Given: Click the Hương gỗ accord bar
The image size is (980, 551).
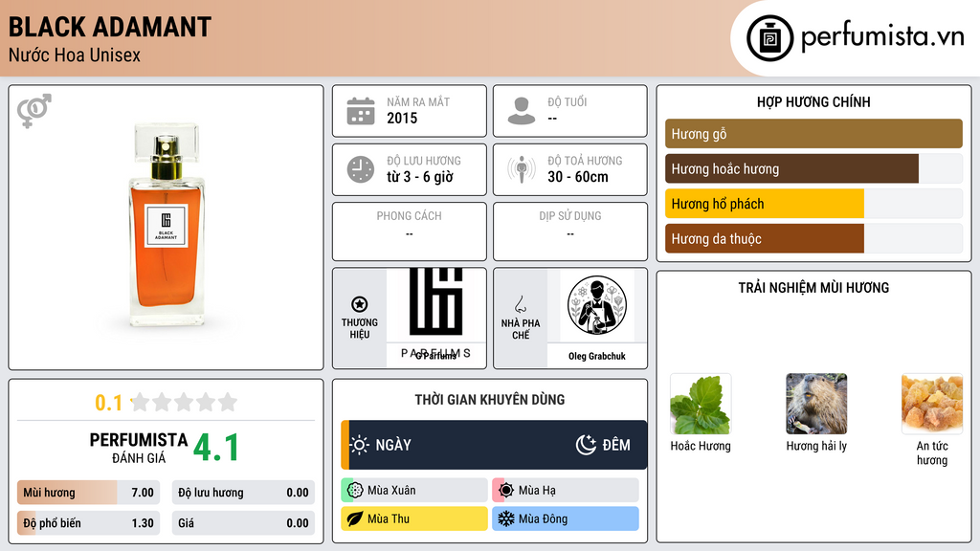Looking at the screenshot, I should pos(813,134).
